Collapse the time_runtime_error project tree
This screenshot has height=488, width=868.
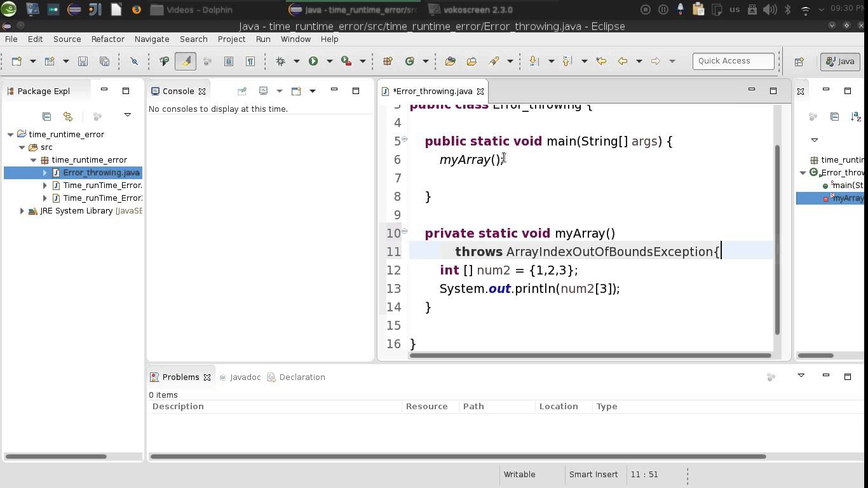9,134
